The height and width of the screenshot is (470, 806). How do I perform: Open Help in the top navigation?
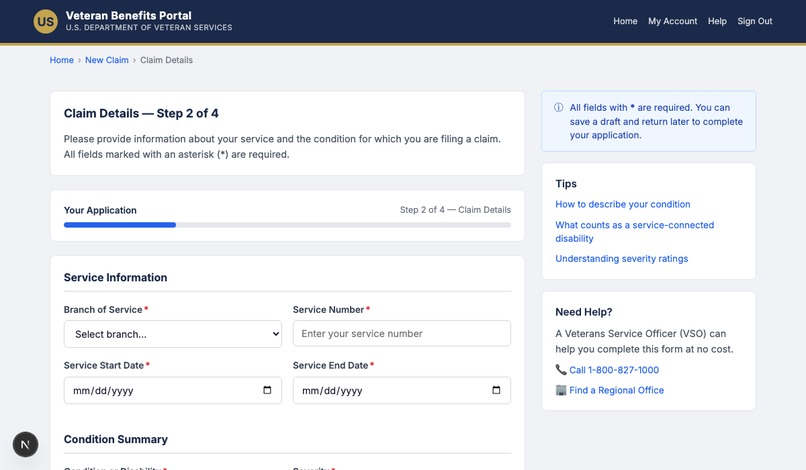click(717, 21)
